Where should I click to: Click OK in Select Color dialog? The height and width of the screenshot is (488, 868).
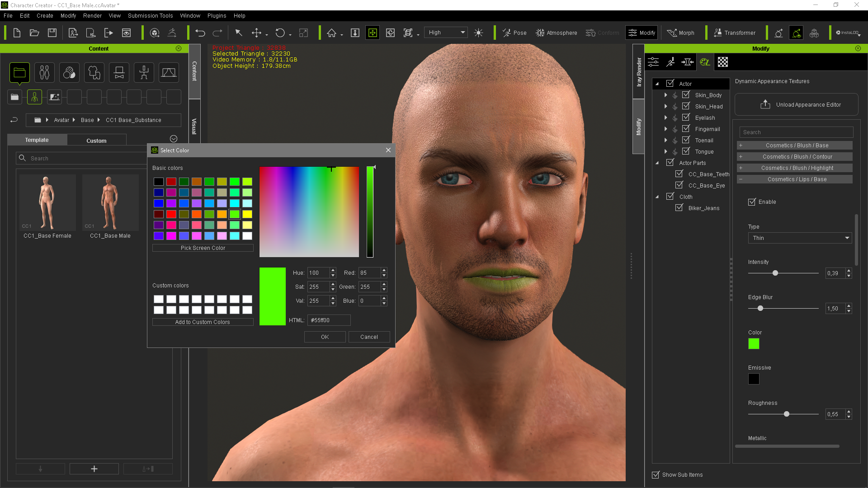click(325, 337)
